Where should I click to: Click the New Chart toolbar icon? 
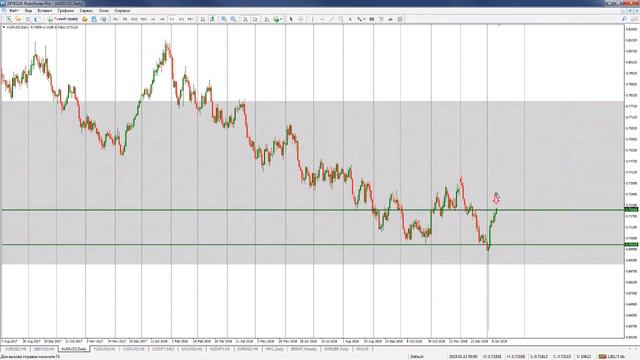(x=9, y=19)
